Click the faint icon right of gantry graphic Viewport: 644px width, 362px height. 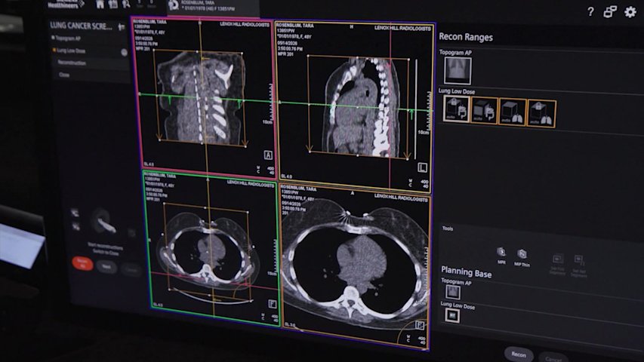(x=131, y=233)
